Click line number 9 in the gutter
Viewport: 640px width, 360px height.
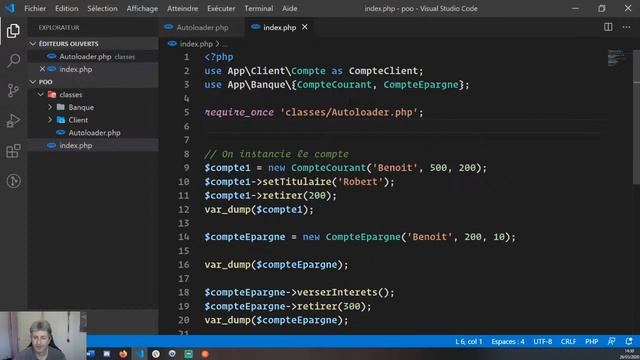pos(186,168)
